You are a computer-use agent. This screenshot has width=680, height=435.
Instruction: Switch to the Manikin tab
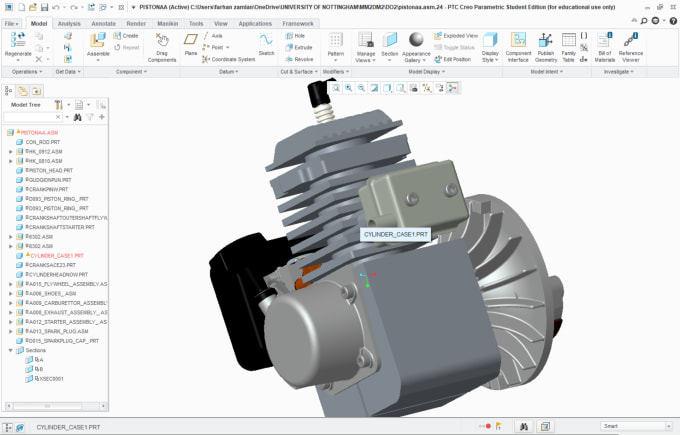pos(168,23)
